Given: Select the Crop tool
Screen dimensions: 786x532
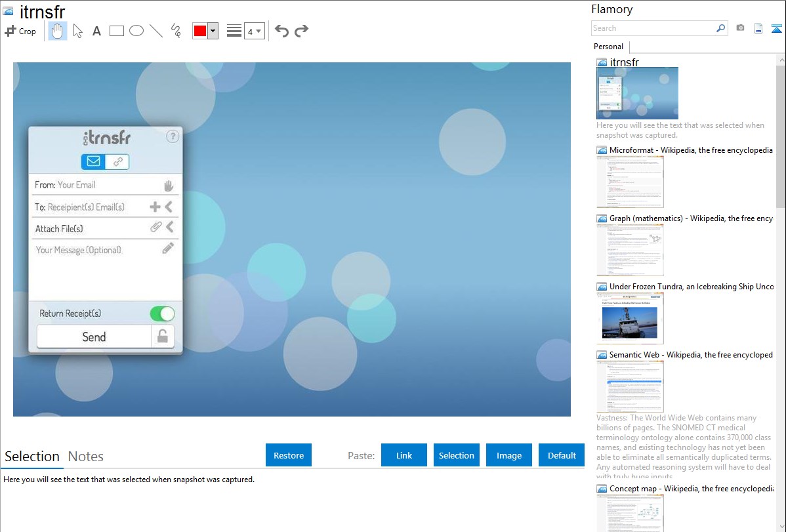Looking at the screenshot, I should (x=20, y=31).
